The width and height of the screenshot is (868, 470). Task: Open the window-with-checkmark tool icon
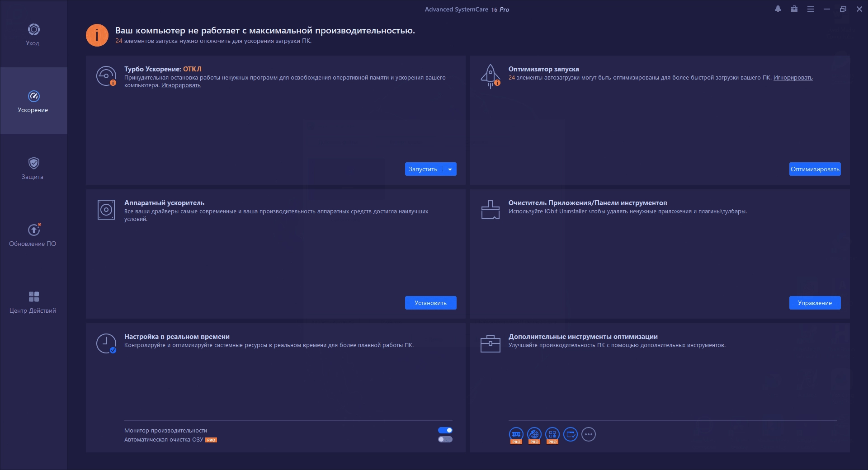tap(570, 434)
